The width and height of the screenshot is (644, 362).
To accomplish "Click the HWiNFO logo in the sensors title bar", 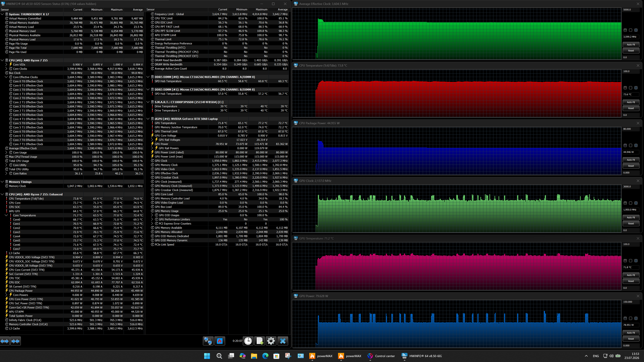I will pos(3,4).
